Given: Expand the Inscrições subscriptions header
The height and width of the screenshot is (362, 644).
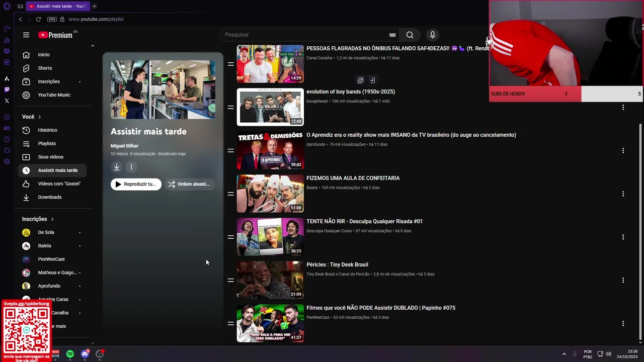Looking at the screenshot, I should (38, 219).
